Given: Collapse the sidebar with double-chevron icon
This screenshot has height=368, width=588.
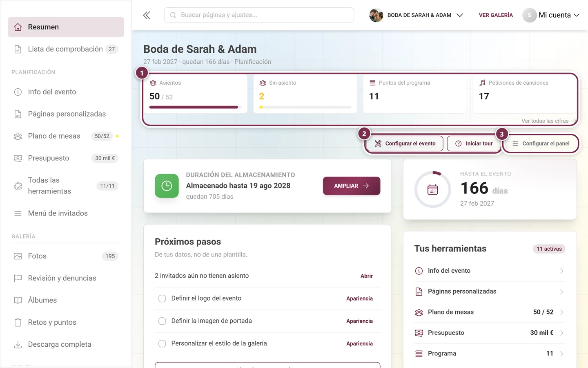Looking at the screenshot, I should [x=147, y=15].
